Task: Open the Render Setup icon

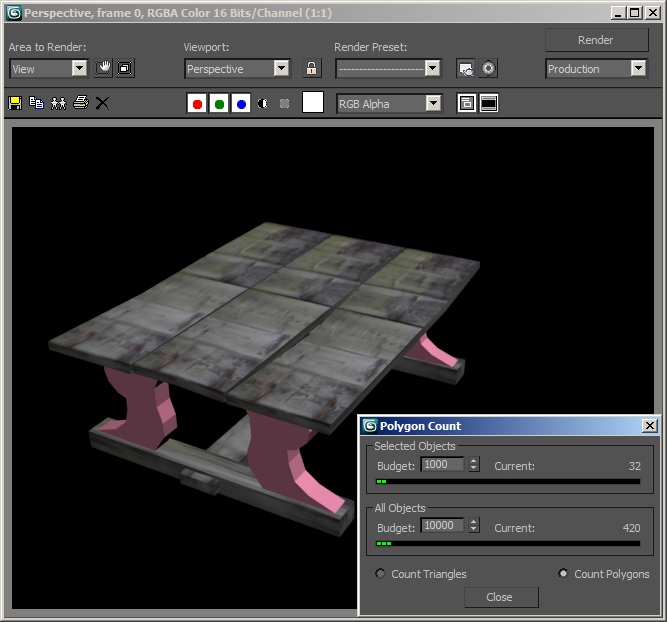Action: (466, 68)
